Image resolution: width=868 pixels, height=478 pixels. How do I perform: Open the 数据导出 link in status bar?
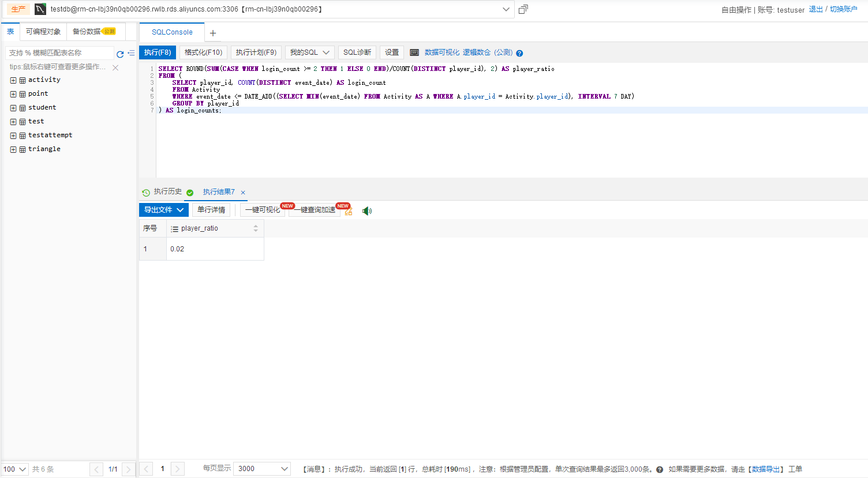pyautogui.click(x=767, y=469)
